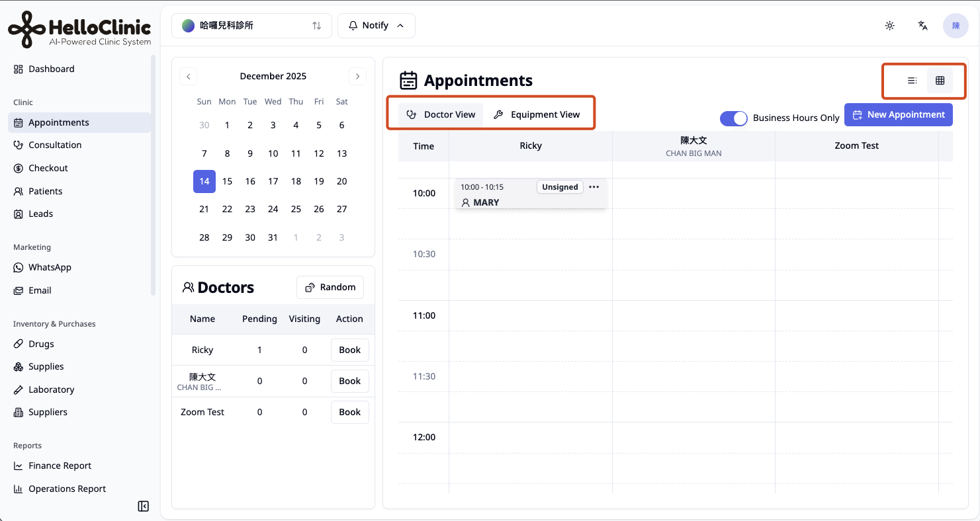Image resolution: width=980 pixels, height=521 pixels.
Task: Switch to Equipment View tab
Action: (x=537, y=114)
